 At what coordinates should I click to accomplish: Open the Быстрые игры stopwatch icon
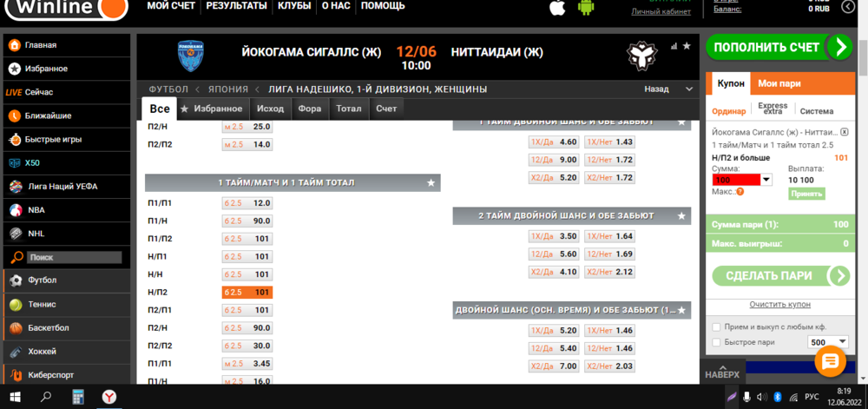(x=15, y=140)
